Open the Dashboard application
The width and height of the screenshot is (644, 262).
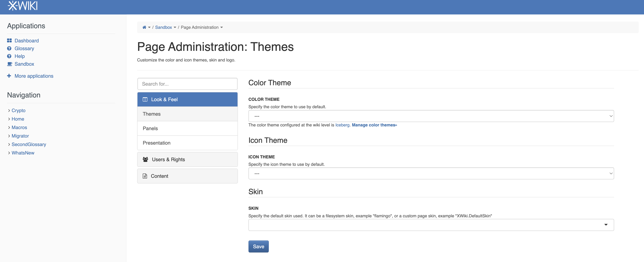(27, 40)
